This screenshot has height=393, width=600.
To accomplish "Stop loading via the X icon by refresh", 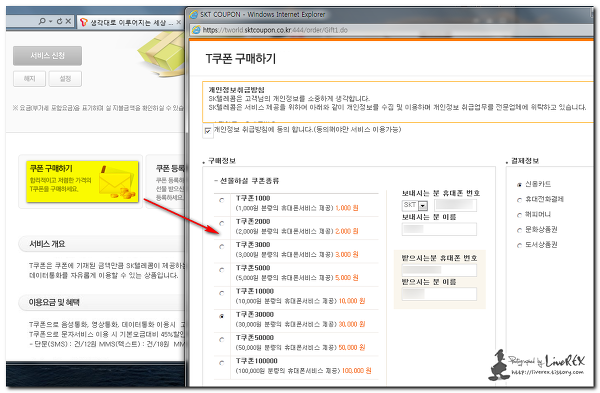I will (68, 21).
